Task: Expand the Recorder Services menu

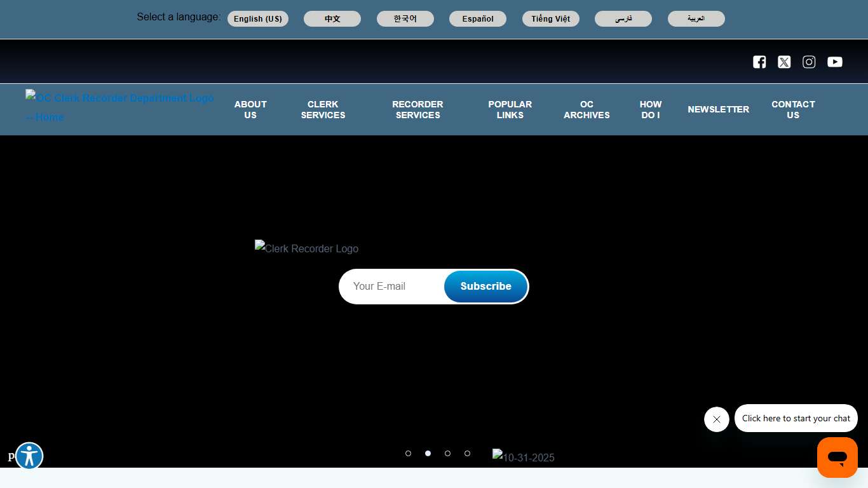Action: (417, 109)
